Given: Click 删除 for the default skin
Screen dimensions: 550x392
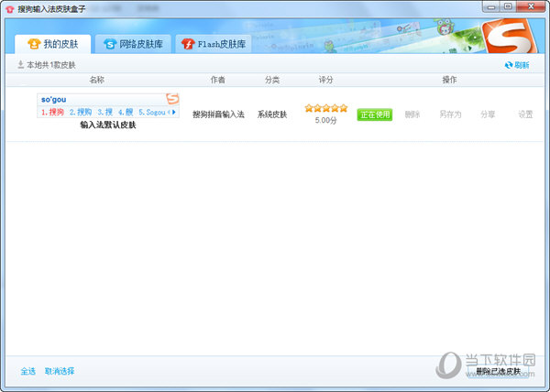Looking at the screenshot, I should coord(412,114).
